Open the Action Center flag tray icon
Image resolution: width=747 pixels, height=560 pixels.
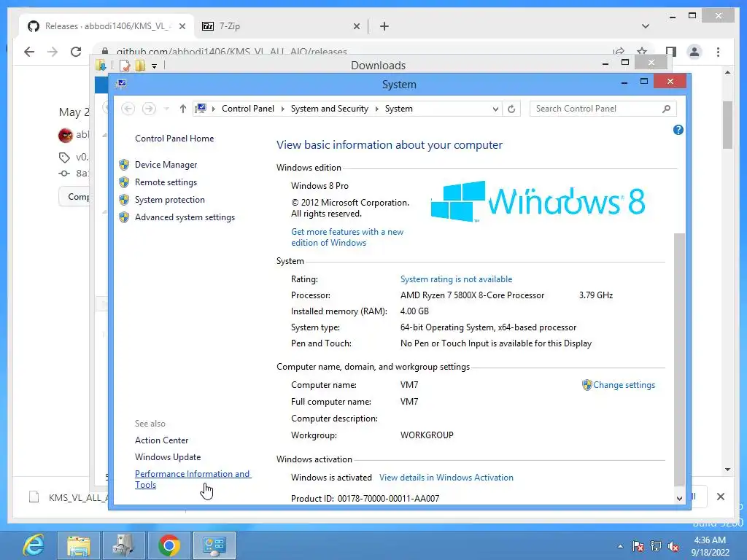point(638,546)
